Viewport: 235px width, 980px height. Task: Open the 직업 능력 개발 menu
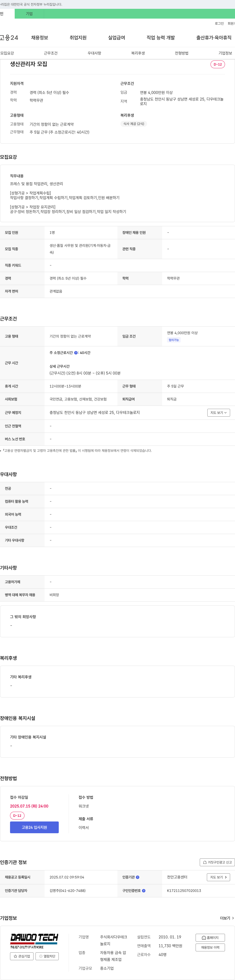click(x=161, y=38)
